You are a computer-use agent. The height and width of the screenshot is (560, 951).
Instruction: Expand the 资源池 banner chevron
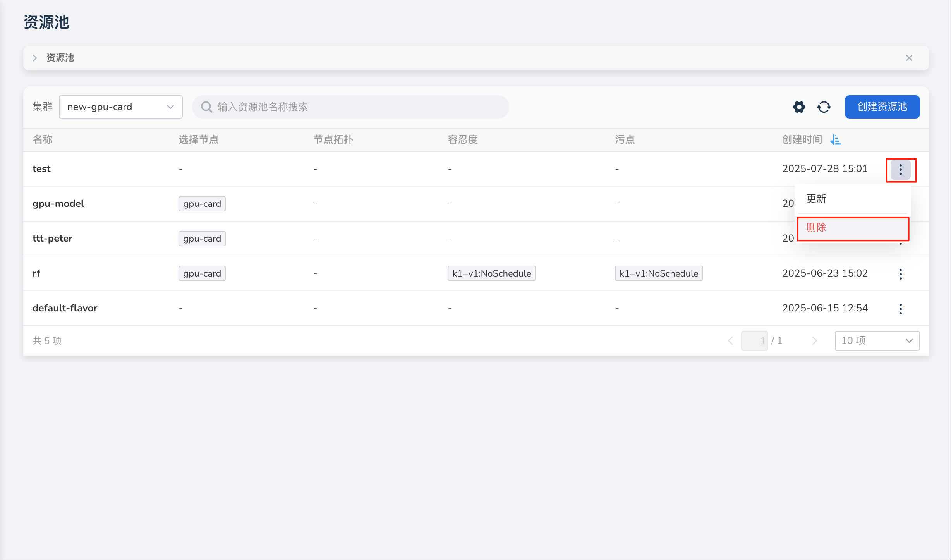(x=35, y=58)
